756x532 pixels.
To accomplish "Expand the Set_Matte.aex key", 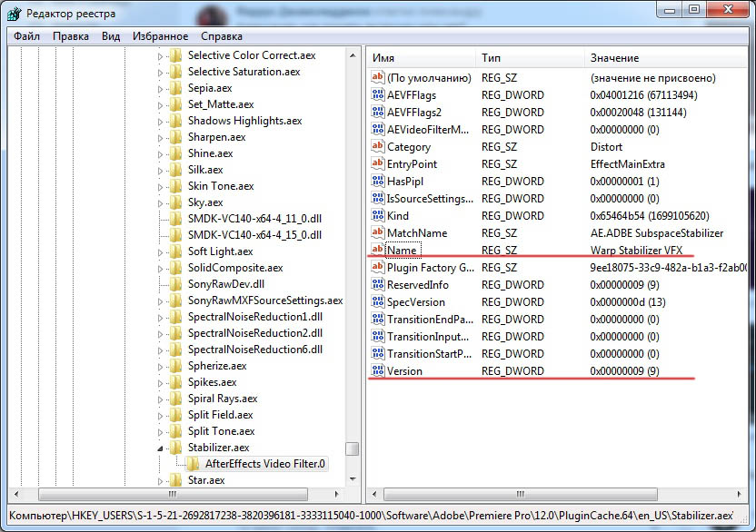I will pos(160,105).
